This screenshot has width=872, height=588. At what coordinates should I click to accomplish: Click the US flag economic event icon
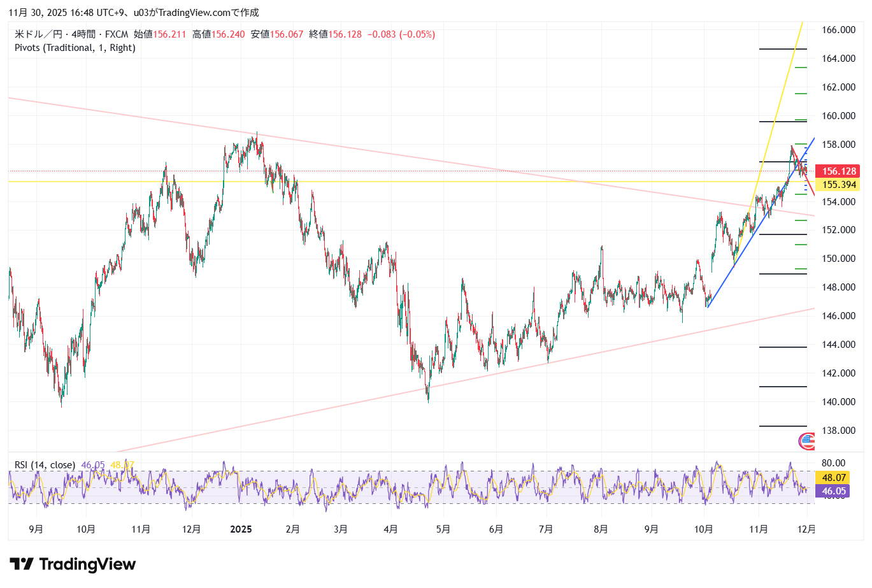[x=806, y=441]
